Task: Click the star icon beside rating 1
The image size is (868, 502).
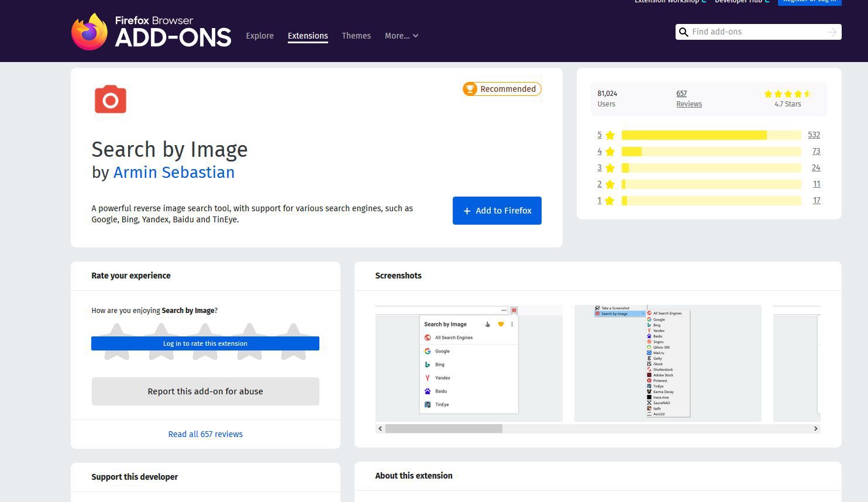Action: tap(610, 201)
